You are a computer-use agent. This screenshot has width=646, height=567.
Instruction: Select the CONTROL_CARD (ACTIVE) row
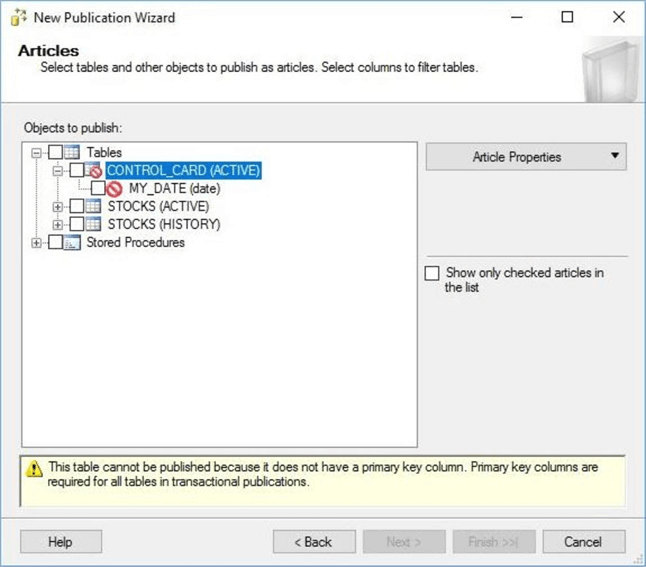[184, 170]
